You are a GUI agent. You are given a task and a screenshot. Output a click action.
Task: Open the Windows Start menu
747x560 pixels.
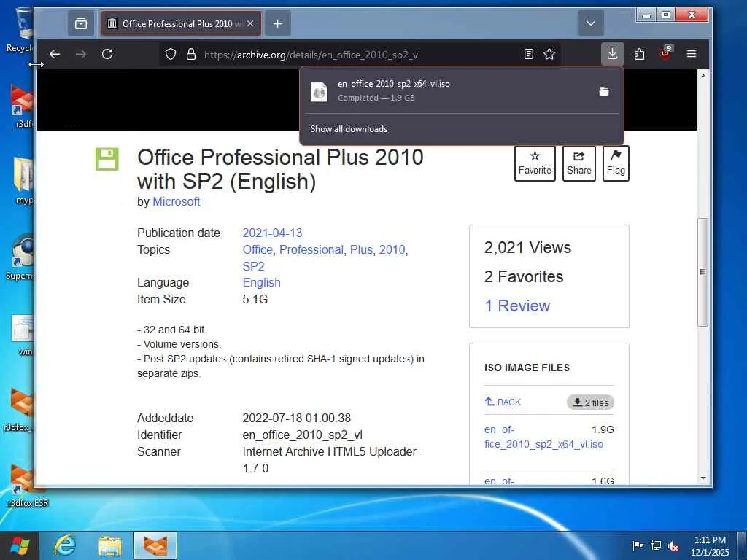[20, 545]
